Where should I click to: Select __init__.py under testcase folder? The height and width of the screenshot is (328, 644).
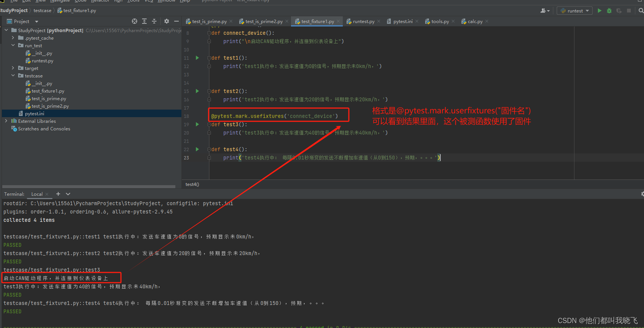(42, 84)
